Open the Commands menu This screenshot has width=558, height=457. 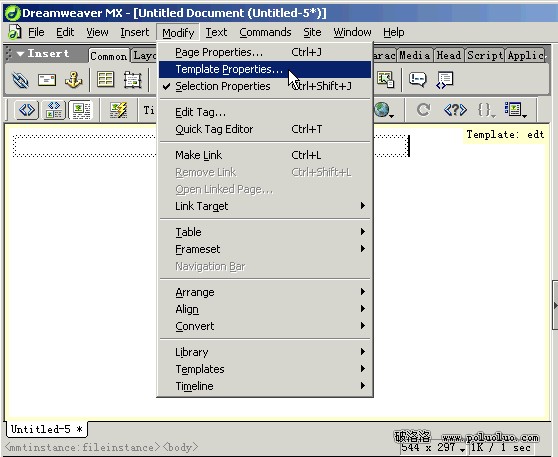point(265,32)
